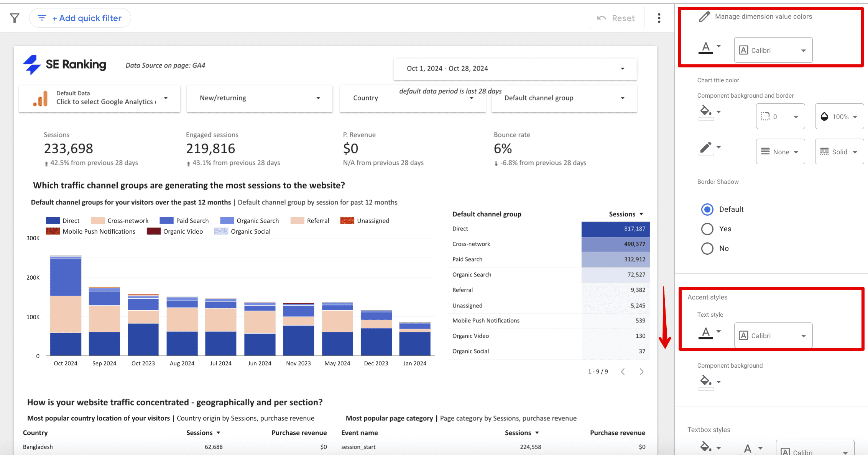This screenshot has height=455, width=868.
Task: Select Default border shadow option
Action: pos(707,209)
